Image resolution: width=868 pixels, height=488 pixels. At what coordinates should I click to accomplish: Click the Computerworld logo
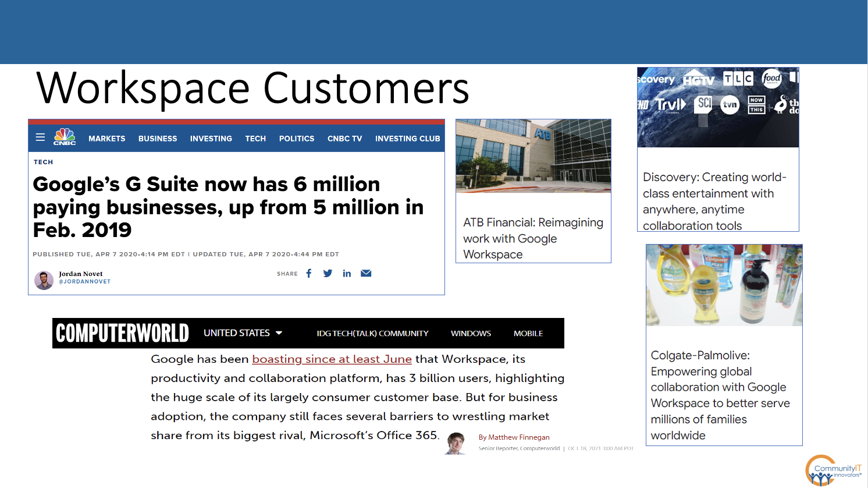[121, 333]
